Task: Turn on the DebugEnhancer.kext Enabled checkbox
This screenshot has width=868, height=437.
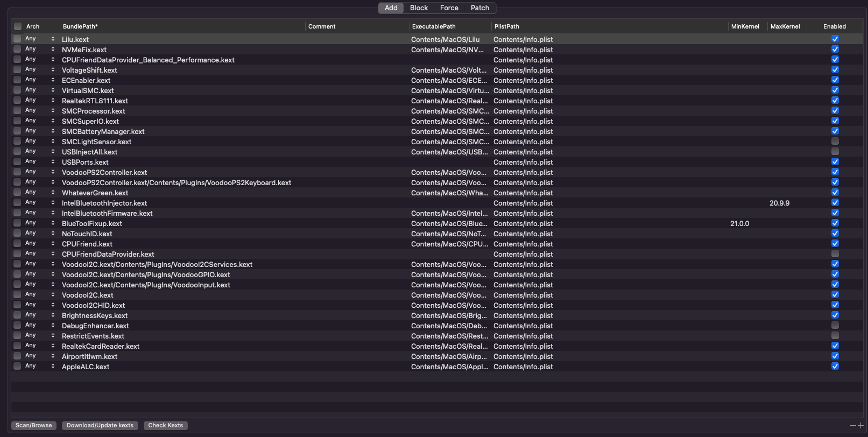Action: (x=835, y=325)
